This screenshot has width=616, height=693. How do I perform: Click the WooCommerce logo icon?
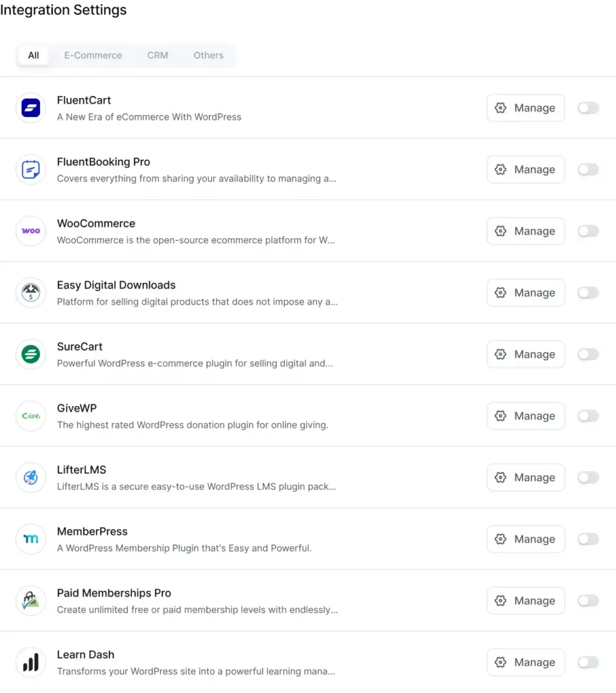coord(30,231)
